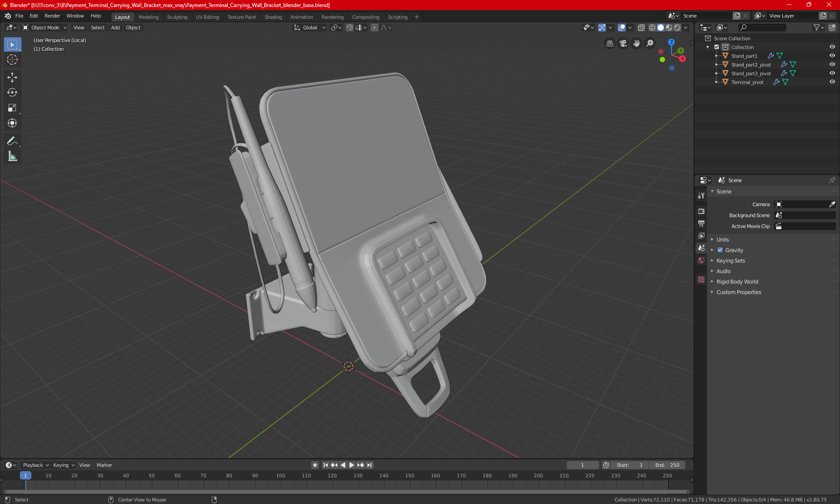Screen dimensions: 840x504
Task: Select the Annotate tool
Action: coord(12,141)
